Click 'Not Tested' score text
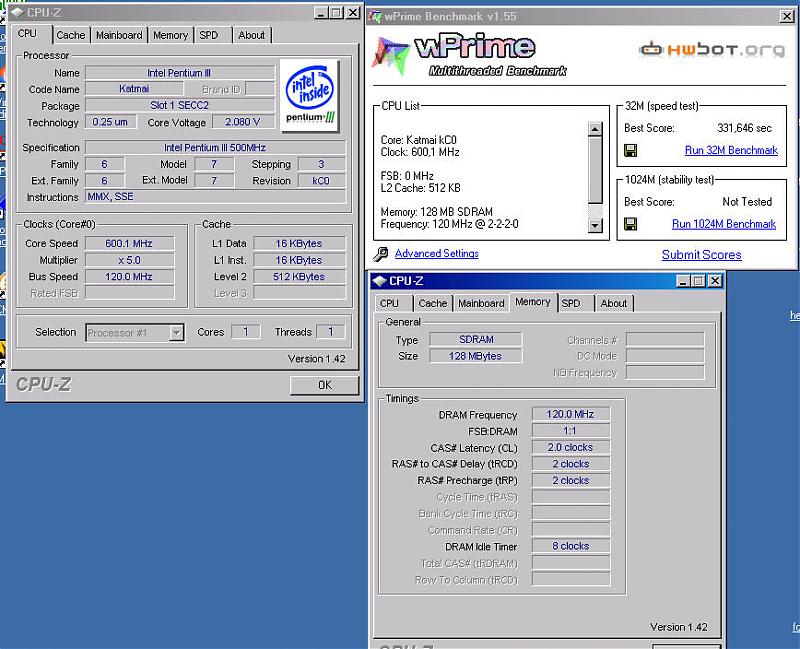This screenshot has width=800, height=649. tap(747, 202)
